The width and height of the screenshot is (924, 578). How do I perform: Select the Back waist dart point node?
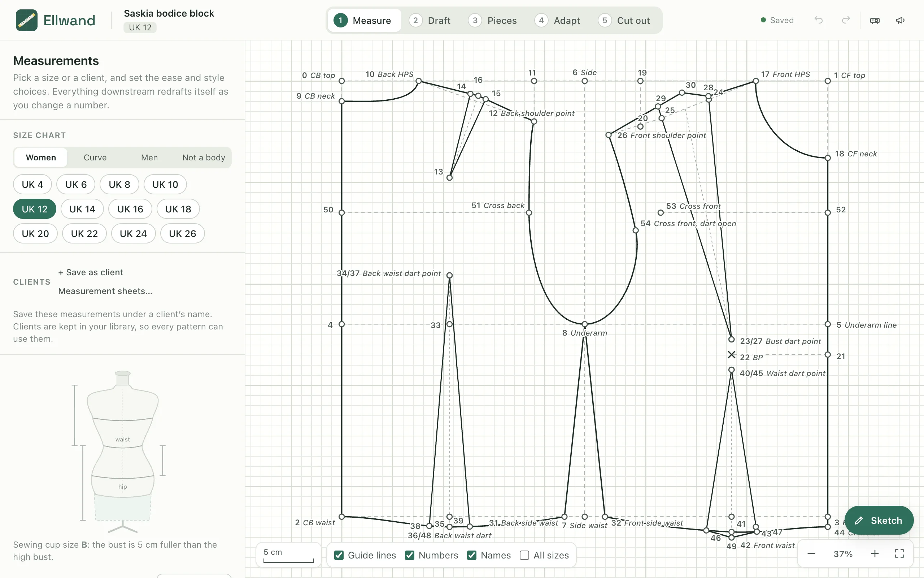coord(449,275)
